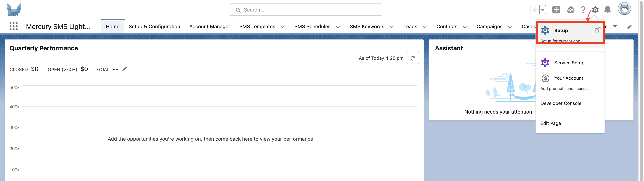
Task: Open the favorites list dropdown arrow
Action: [x=543, y=10]
